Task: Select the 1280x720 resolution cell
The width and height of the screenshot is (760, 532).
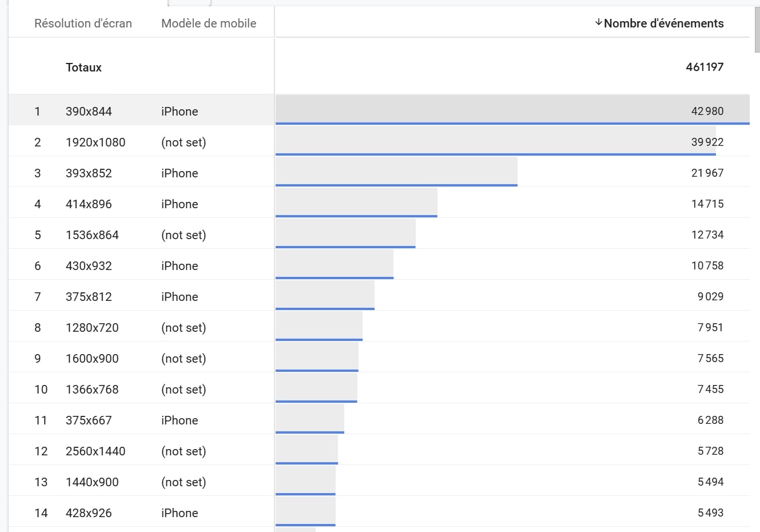Action: click(x=92, y=328)
